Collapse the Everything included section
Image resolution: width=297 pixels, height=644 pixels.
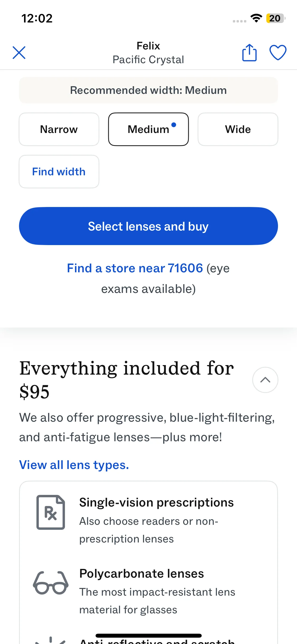tap(265, 380)
